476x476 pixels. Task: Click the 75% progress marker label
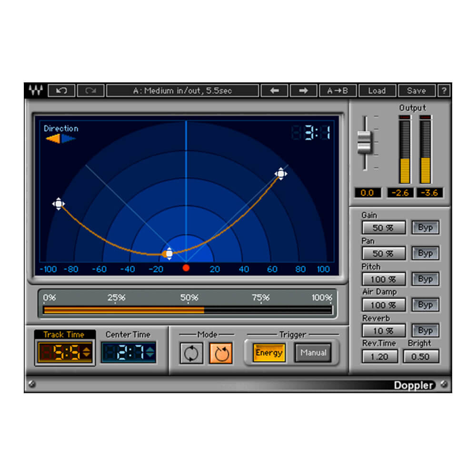point(261,297)
